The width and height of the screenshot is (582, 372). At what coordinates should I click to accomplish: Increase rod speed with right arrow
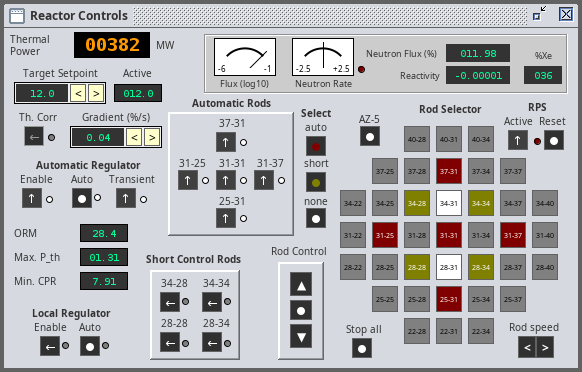(545, 347)
